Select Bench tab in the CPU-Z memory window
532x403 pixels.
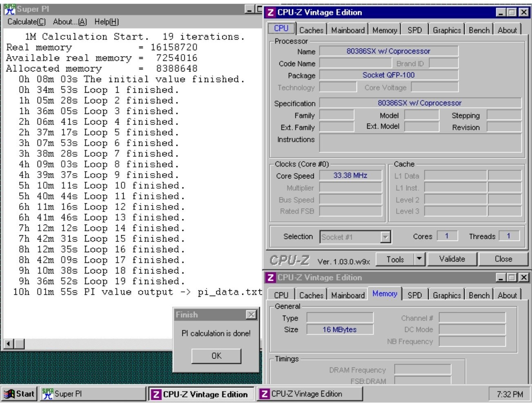click(479, 295)
